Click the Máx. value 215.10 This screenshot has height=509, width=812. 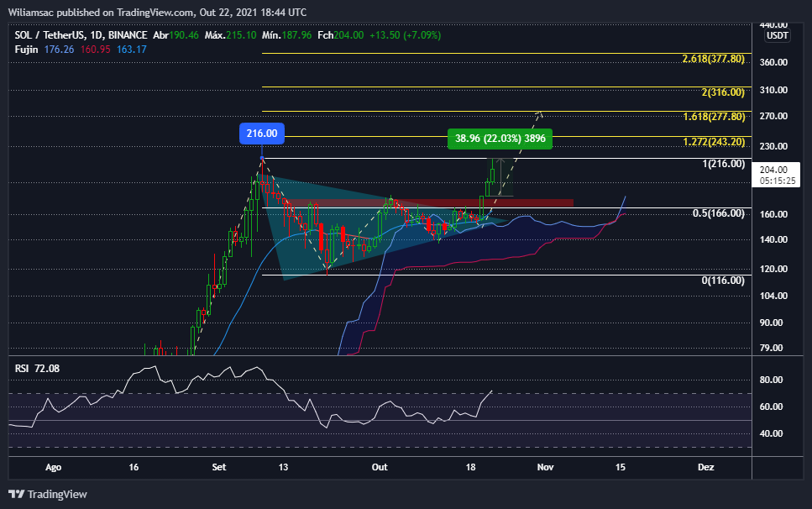[x=241, y=35]
